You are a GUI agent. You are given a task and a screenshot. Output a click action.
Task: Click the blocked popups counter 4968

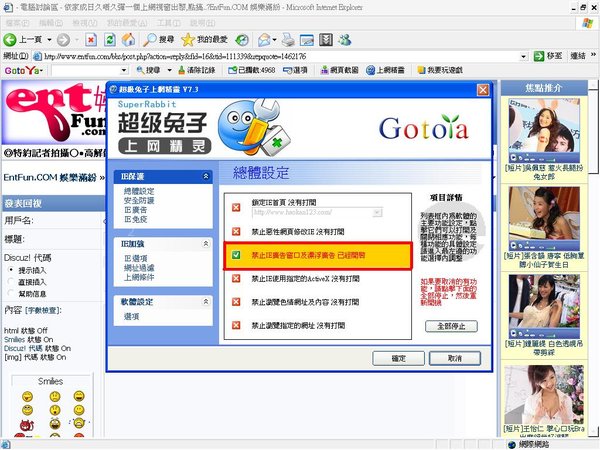click(252, 70)
